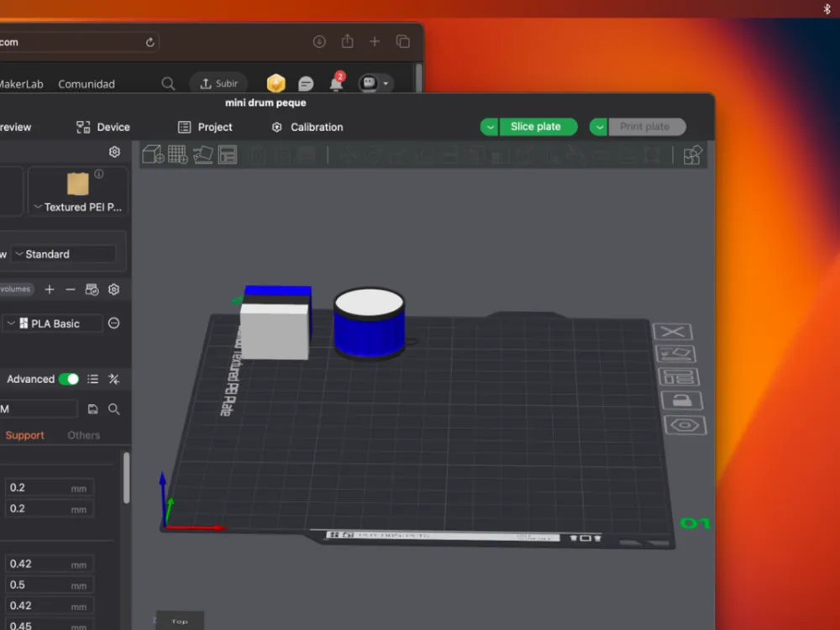Open the Assembly view icon in the toolbar
Viewport: 840px width, 630px height.
pos(693,155)
